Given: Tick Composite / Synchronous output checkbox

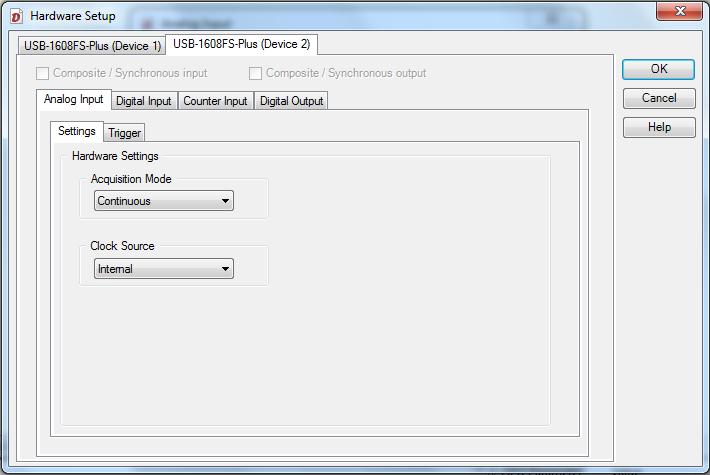Looking at the screenshot, I should [255, 73].
